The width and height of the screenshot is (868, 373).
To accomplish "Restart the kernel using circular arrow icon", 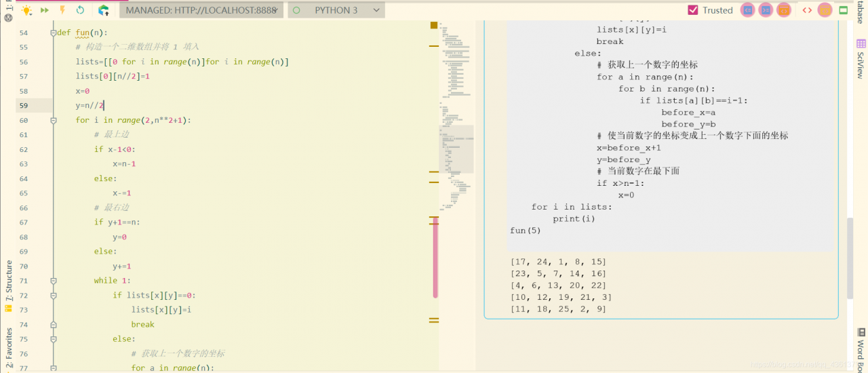I will pos(80,10).
